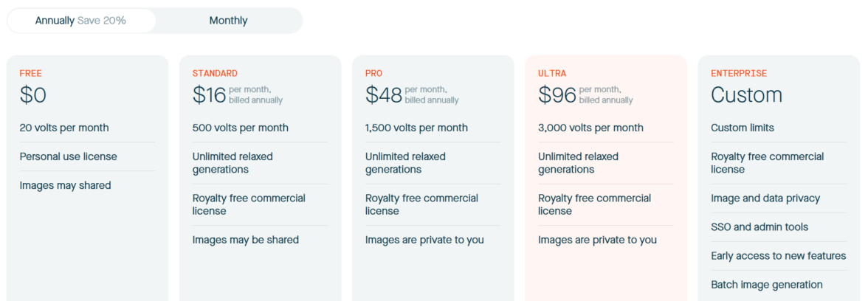Select the Standard plan heading

point(215,73)
